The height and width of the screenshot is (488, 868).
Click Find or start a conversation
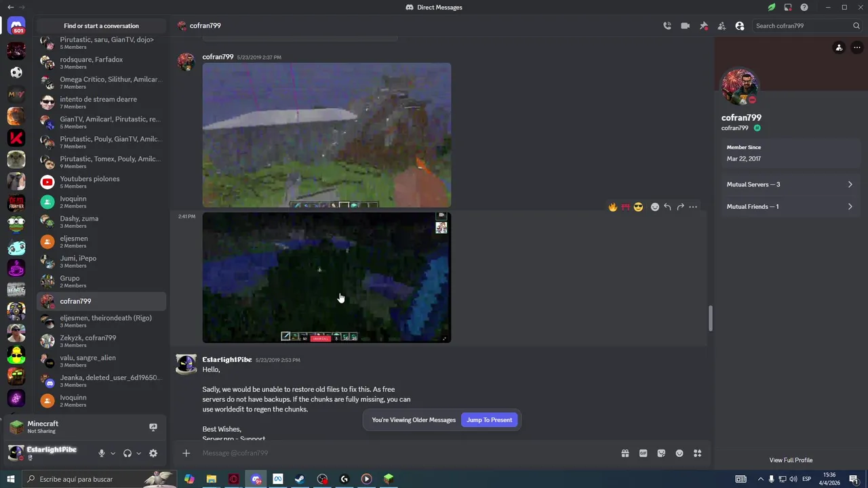pyautogui.click(x=102, y=26)
